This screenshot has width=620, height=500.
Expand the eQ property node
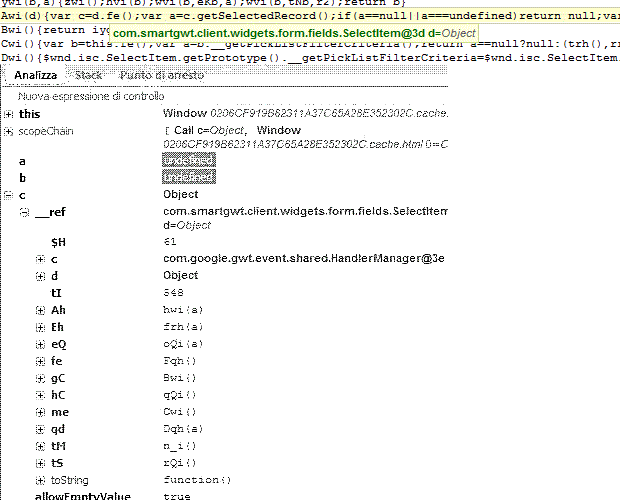41,342
